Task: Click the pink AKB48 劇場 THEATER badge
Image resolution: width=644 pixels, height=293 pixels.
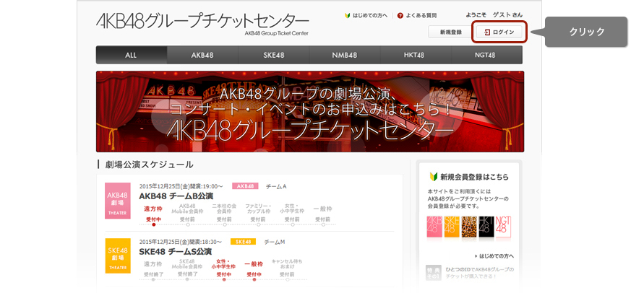Action: tap(118, 201)
